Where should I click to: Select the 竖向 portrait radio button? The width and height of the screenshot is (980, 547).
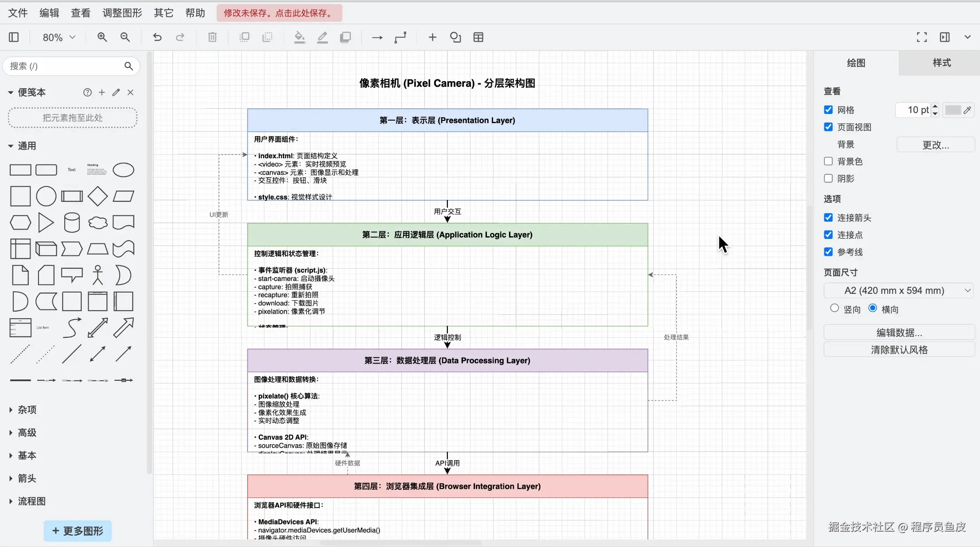[834, 308]
